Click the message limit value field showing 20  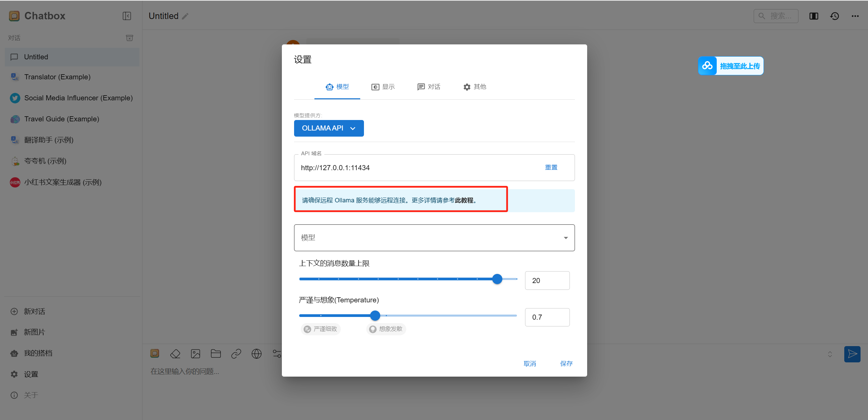[x=547, y=281]
